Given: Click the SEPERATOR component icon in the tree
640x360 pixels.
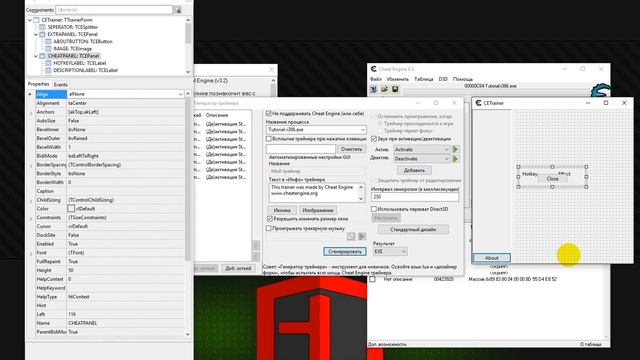Looking at the screenshot, I should 42,27.
